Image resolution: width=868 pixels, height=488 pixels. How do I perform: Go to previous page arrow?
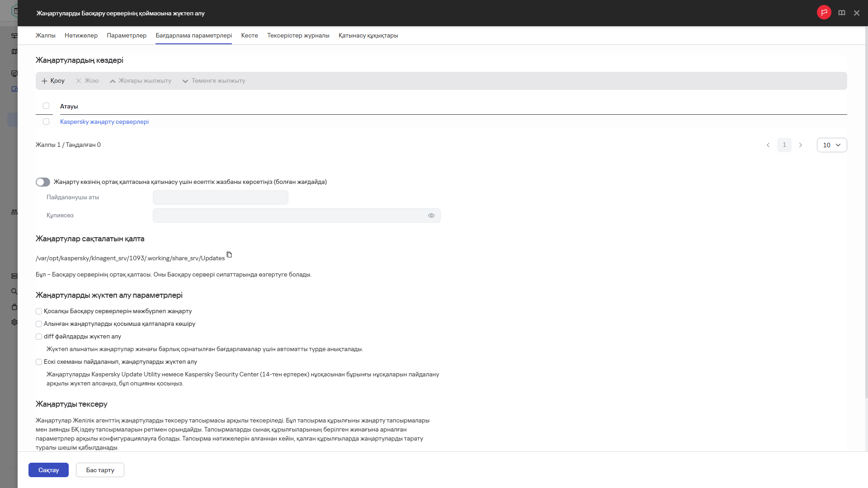(768, 145)
